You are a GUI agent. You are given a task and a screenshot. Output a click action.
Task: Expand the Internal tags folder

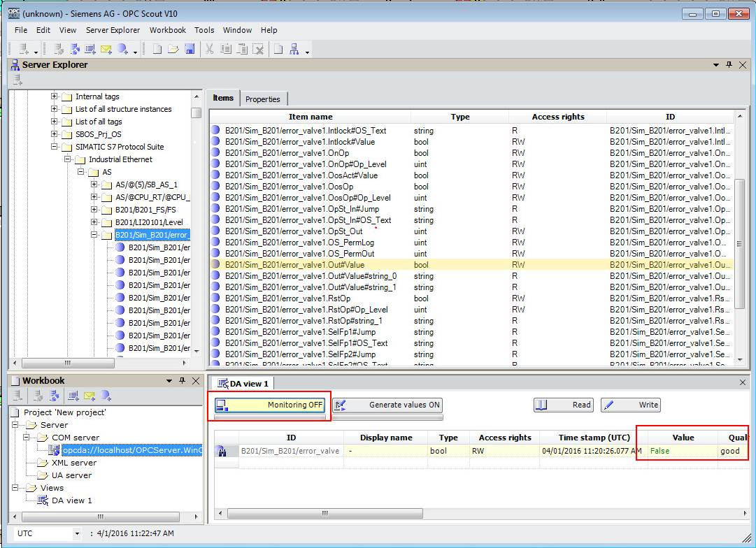click(55, 96)
